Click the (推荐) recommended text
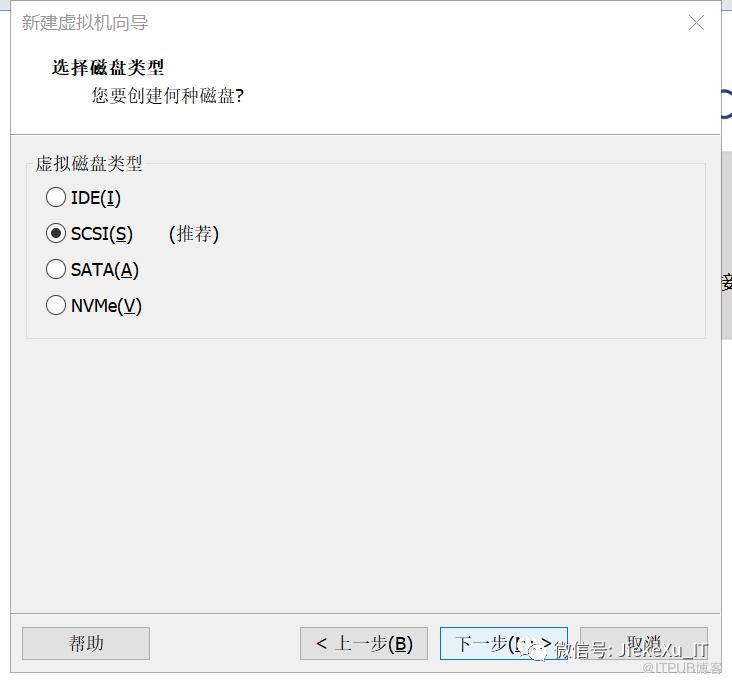732x683 pixels. (194, 233)
